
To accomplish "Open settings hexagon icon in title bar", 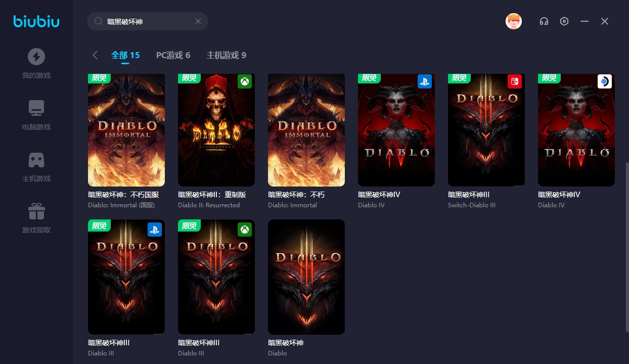I will click(564, 21).
